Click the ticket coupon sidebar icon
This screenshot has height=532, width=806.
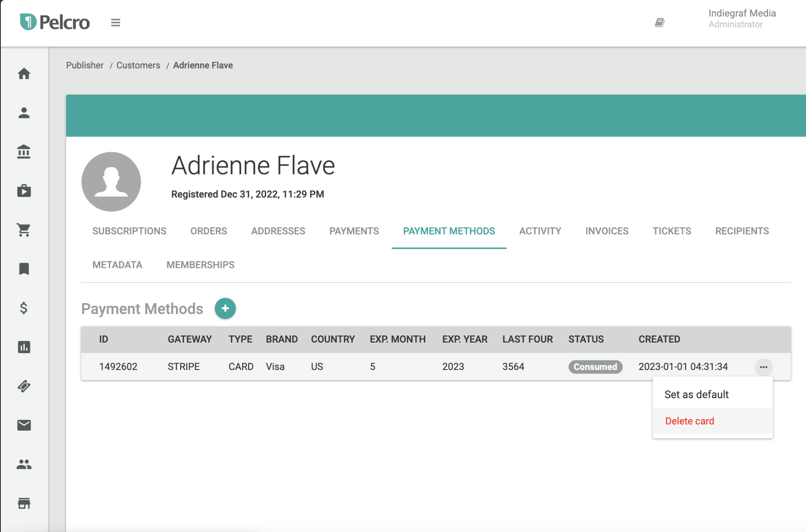click(x=24, y=386)
